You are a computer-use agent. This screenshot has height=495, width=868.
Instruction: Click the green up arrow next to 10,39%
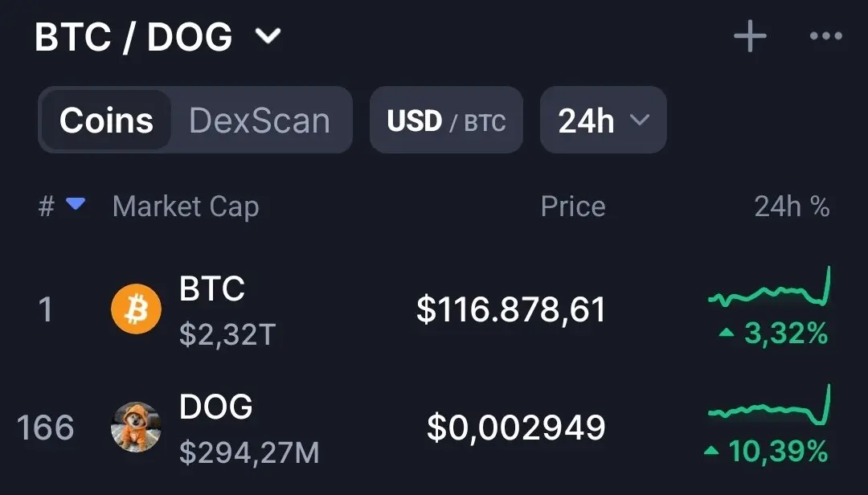[x=711, y=452]
